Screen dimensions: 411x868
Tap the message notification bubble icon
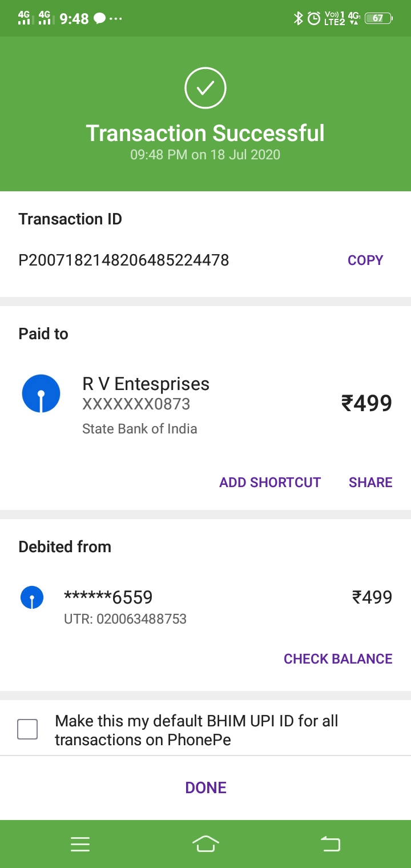[x=99, y=19]
